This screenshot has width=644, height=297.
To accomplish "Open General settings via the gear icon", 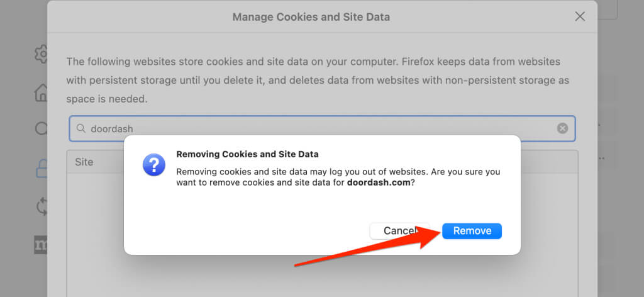I will click(x=42, y=54).
